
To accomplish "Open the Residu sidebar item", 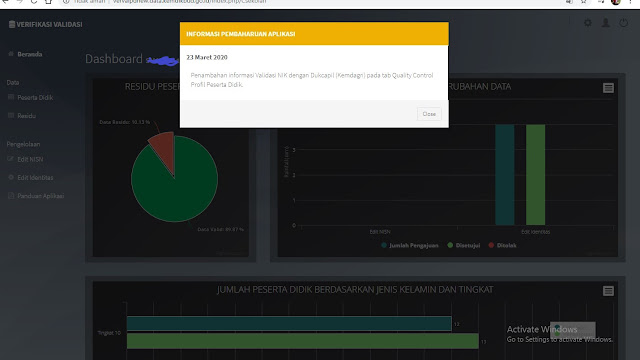I will (x=27, y=116).
